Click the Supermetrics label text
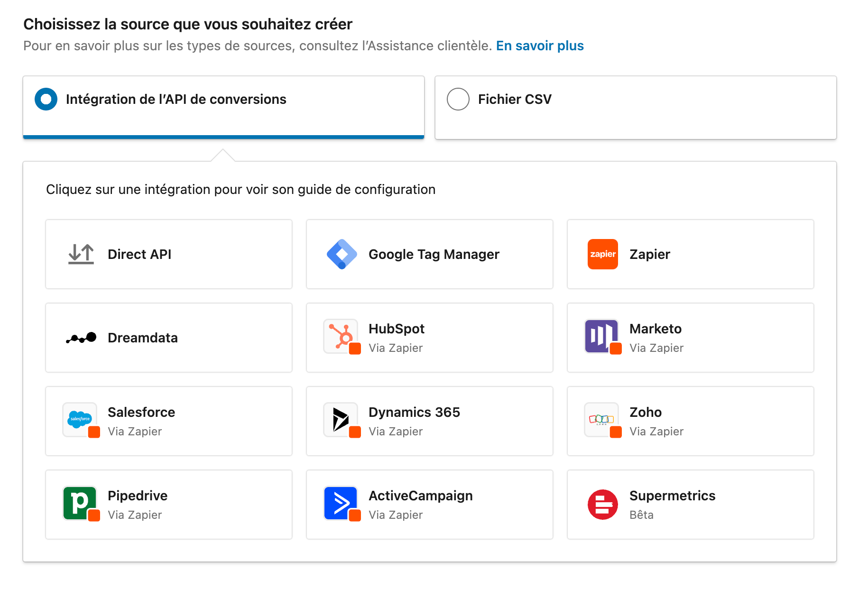The height and width of the screenshot is (589, 868). tap(673, 496)
